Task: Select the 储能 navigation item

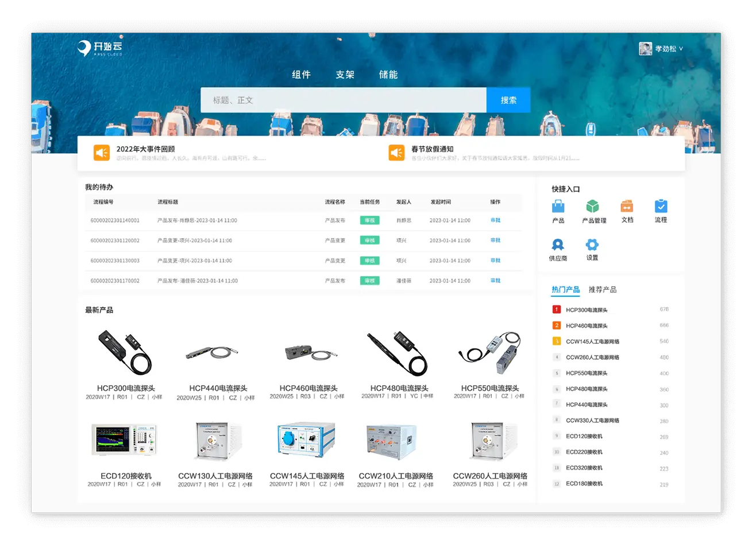Action: [388, 75]
